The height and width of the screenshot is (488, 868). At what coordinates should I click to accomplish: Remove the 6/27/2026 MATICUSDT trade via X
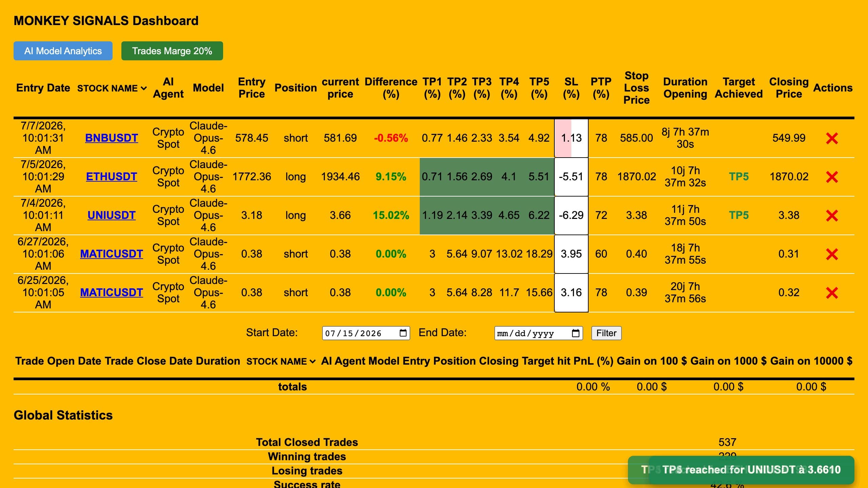(x=832, y=254)
